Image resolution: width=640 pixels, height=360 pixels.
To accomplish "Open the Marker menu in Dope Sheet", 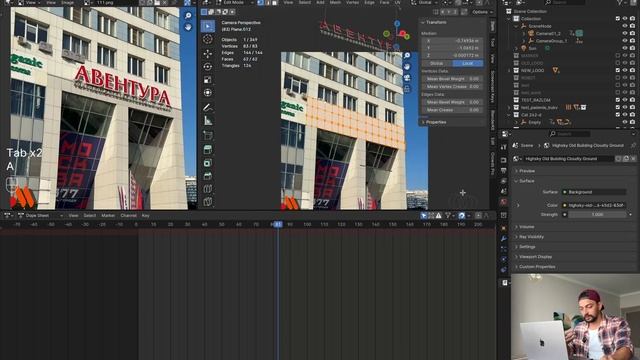I will coord(108,216).
